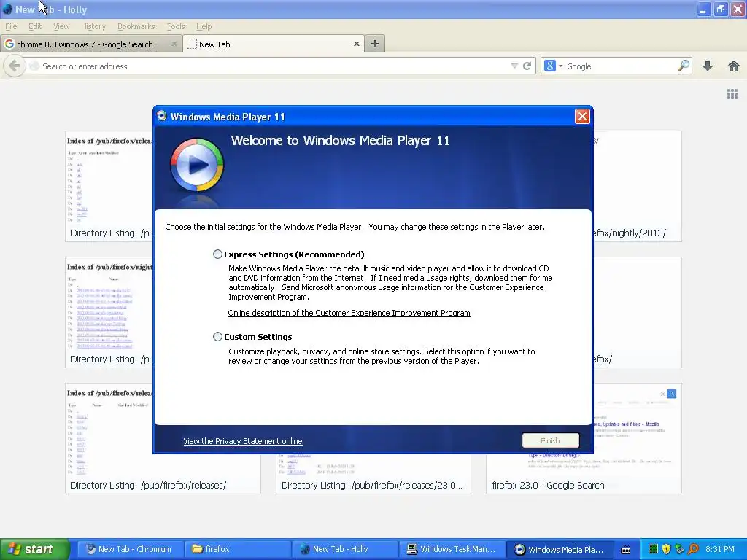The width and height of the screenshot is (747, 560).
Task: Open the Help menu in the browser
Action: point(204,26)
